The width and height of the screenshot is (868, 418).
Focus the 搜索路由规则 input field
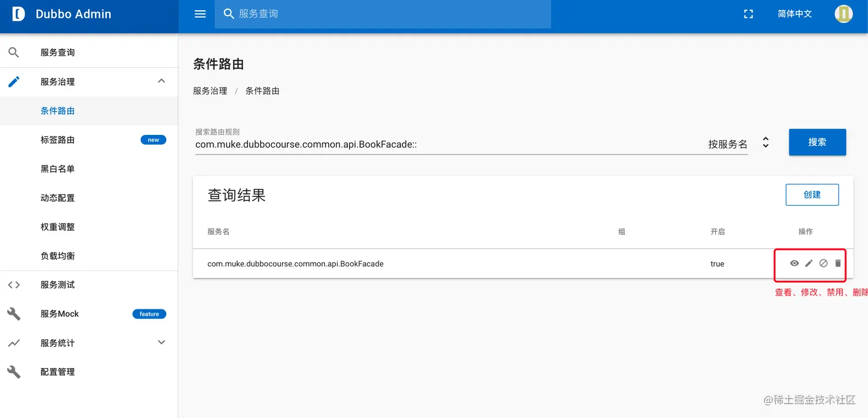click(448, 144)
